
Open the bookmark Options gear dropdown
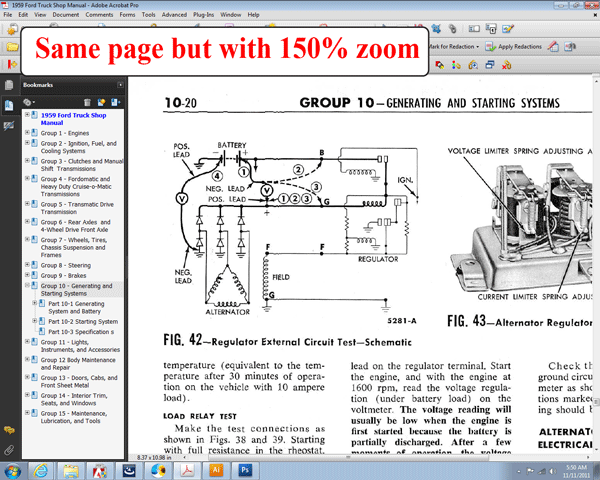(x=29, y=102)
